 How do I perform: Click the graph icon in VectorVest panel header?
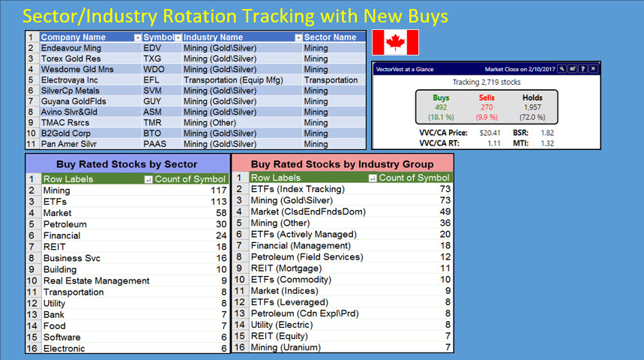pyautogui.click(x=572, y=69)
